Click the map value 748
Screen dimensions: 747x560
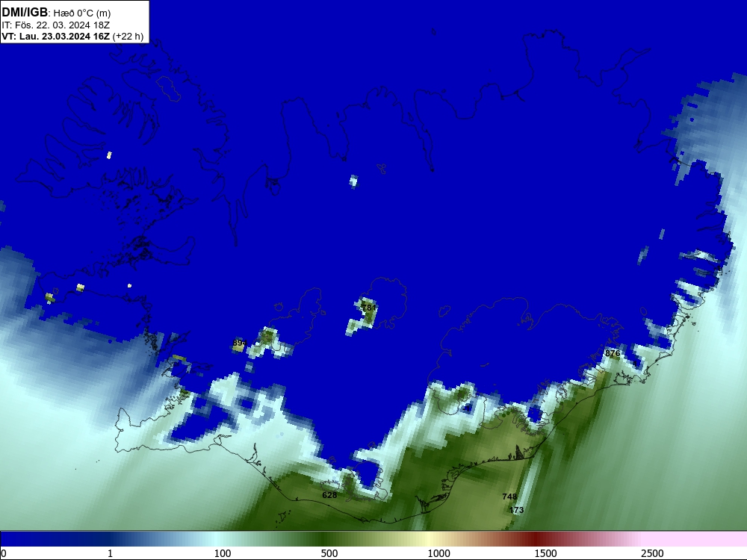509,497
